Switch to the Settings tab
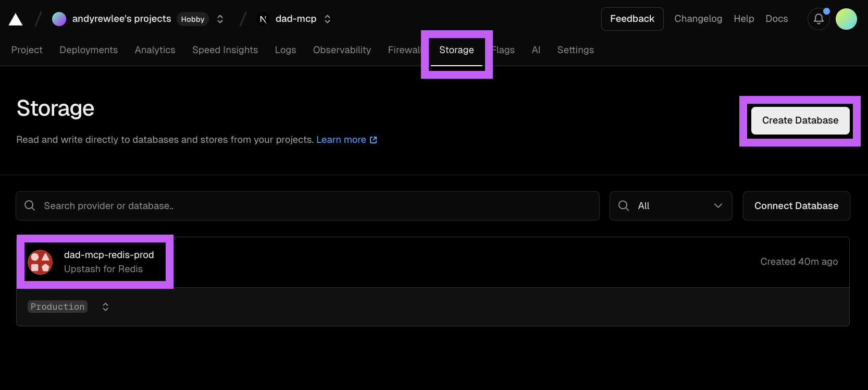The height and width of the screenshot is (390, 868). coord(575,50)
